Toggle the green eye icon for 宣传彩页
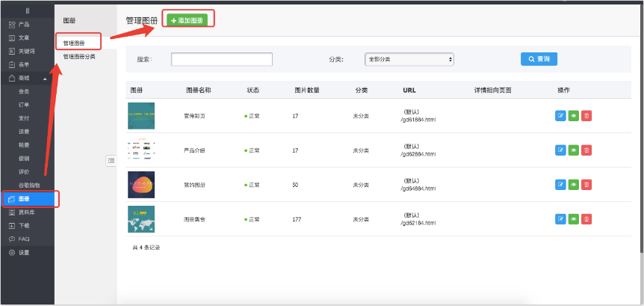 tap(574, 116)
